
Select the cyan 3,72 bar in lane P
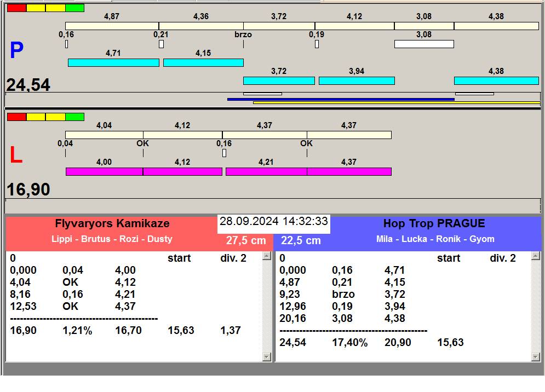[x=279, y=80]
